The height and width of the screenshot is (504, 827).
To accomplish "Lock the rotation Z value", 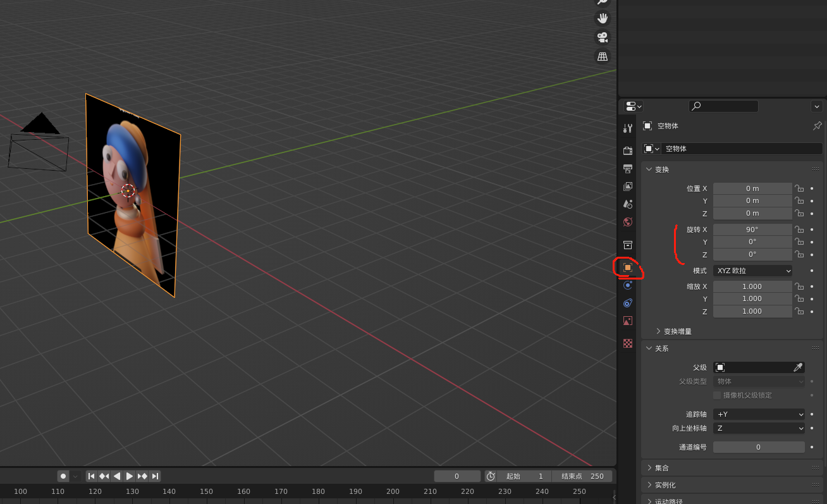I will click(799, 254).
